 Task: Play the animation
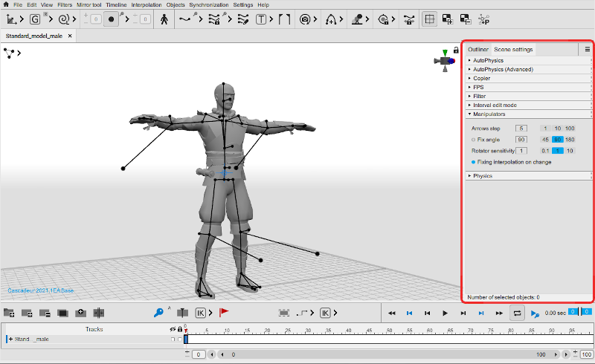coord(445,313)
